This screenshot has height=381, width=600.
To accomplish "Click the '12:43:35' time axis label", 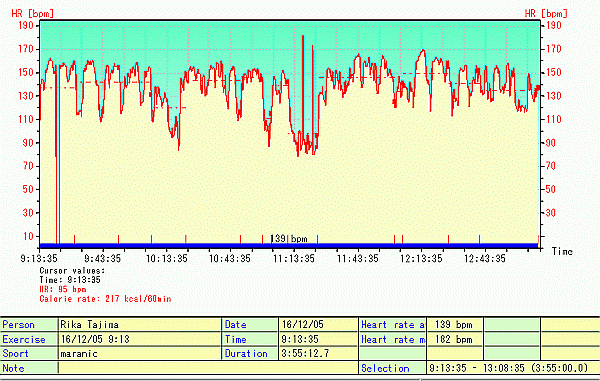I will coord(485,259).
